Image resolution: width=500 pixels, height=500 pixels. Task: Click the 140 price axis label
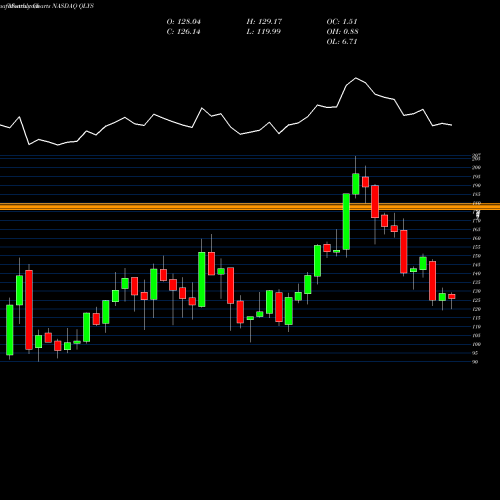click(x=476, y=274)
